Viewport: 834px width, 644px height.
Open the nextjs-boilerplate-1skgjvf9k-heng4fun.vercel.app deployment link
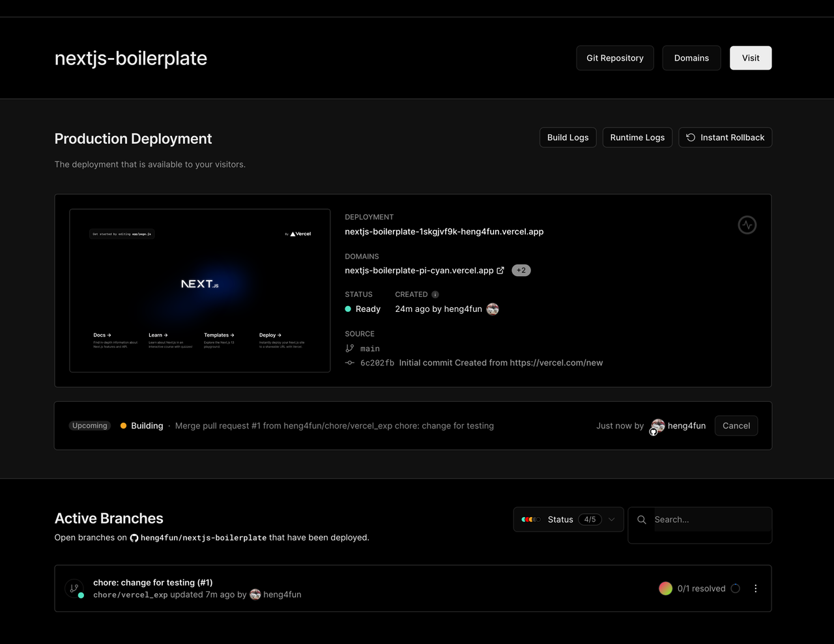click(444, 232)
